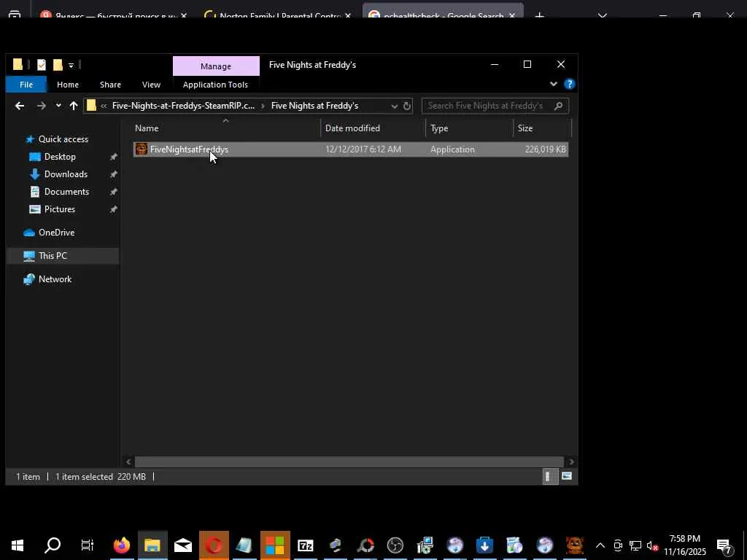The image size is (747, 560).
Task: Go up one folder level
Action: tap(74, 106)
